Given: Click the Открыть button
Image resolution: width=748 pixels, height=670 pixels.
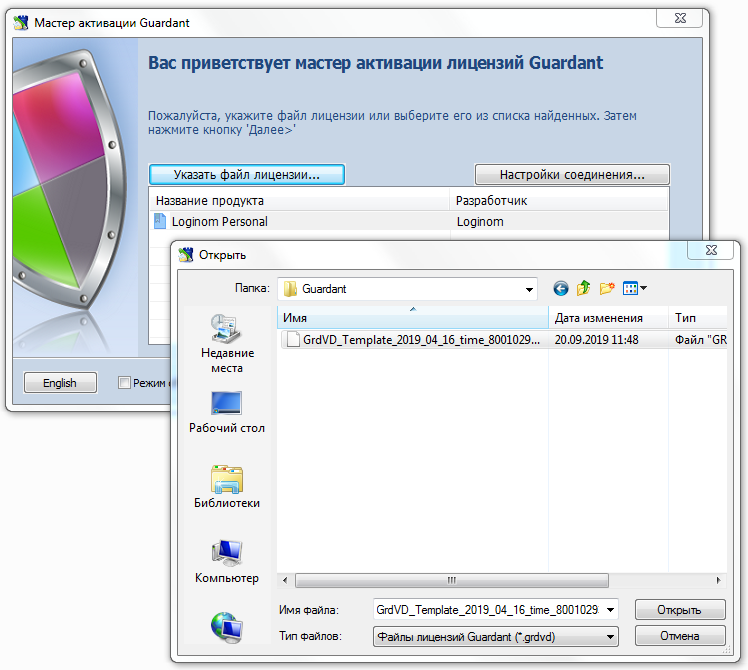Looking at the screenshot, I should click(678, 610).
